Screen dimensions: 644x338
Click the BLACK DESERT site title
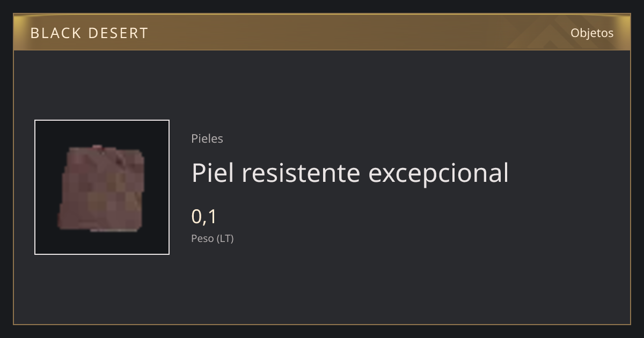click(89, 33)
